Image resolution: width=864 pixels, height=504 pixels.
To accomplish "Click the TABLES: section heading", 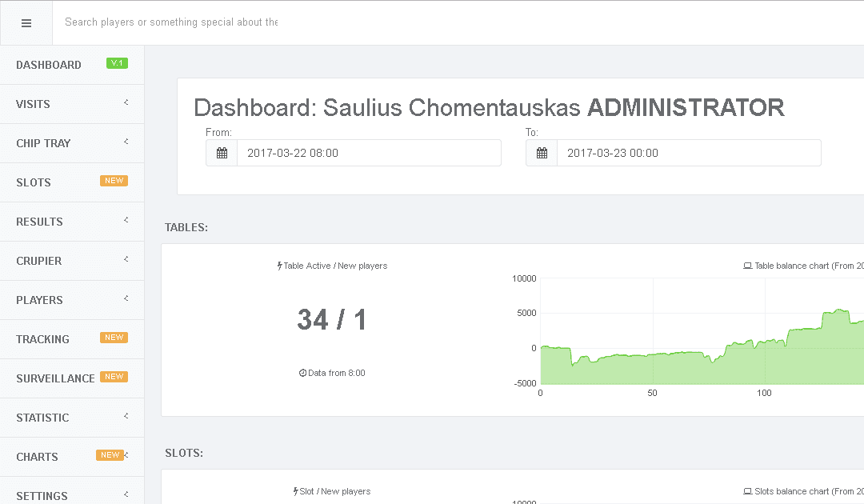I will [x=186, y=227].
